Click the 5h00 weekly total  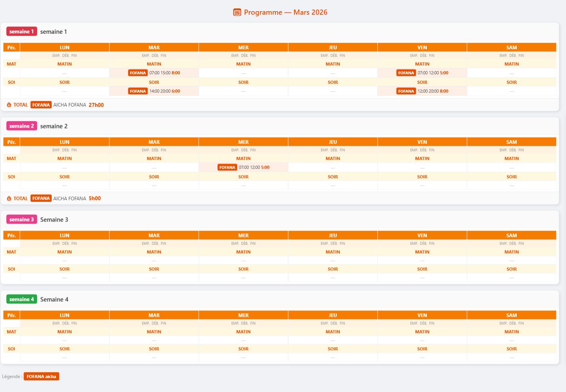pos(95,198)
